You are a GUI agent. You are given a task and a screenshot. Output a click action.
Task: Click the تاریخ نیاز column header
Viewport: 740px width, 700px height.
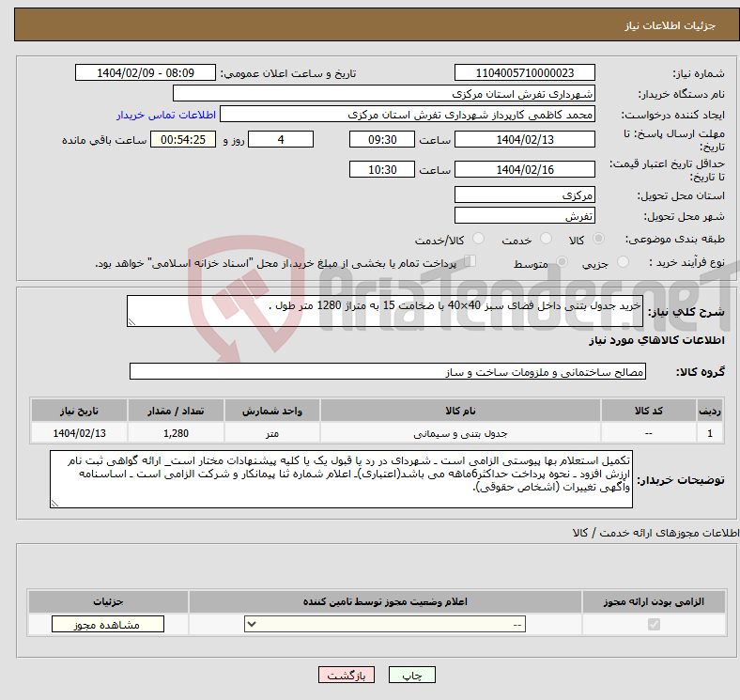click(79, 411)
